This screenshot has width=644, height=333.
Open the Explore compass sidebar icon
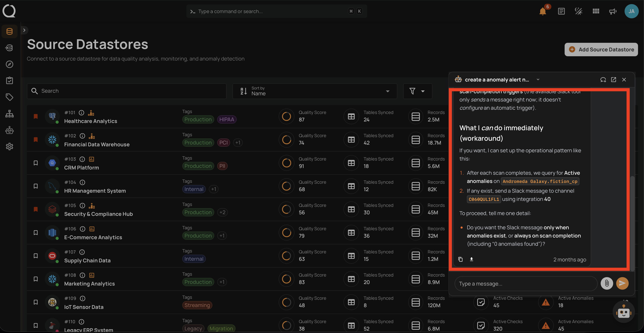10,64
